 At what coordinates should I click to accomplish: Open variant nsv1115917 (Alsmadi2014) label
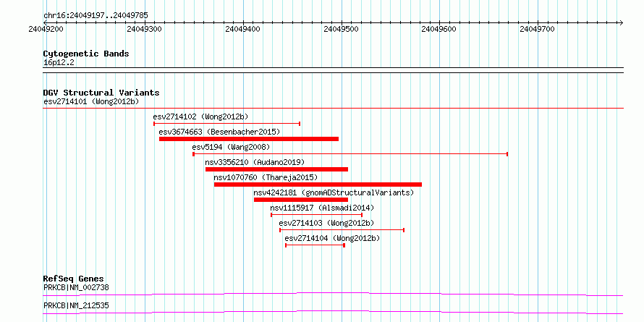point(322,208)
